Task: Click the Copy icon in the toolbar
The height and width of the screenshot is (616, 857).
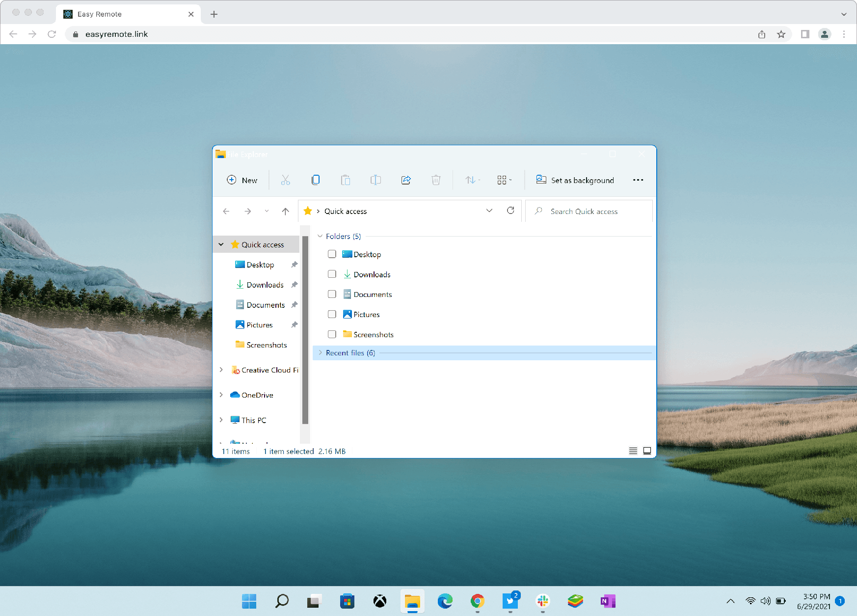Action: click(x=316, y=180)
